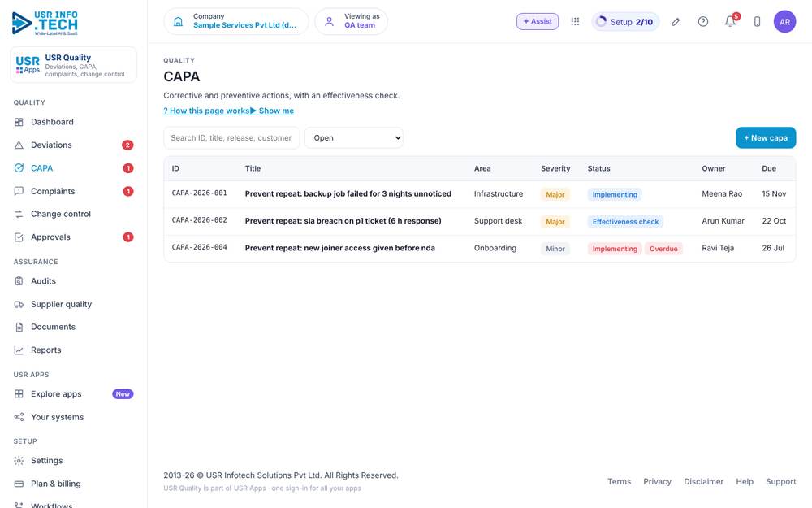Click the CAPA search input field

[231, 138]
